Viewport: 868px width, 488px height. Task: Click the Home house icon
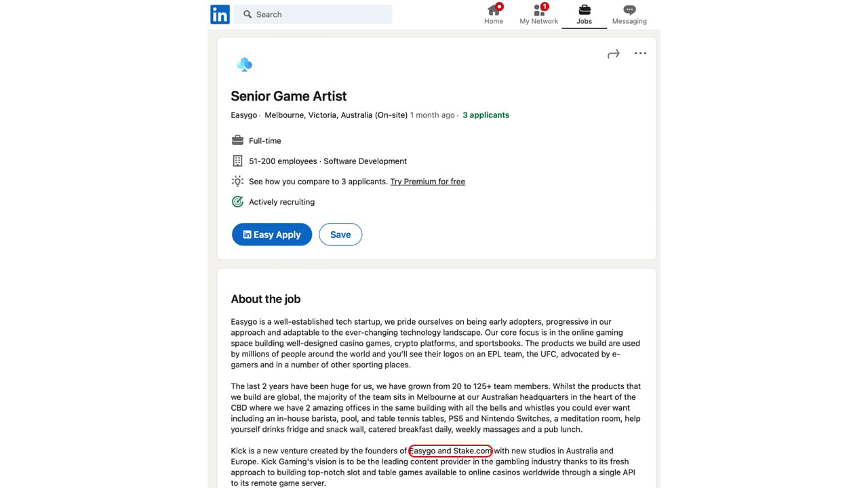[494, 9]
